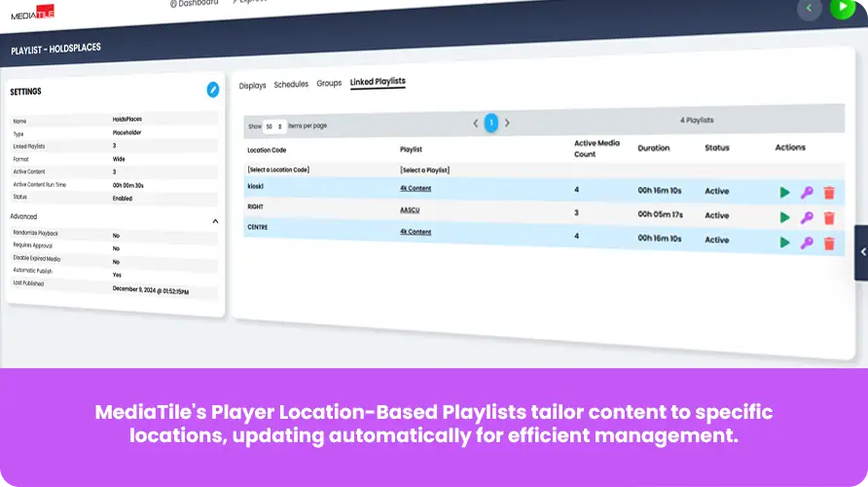Play the RIGHT row playlist
Screen dimensions: 868x487
click(784, 217)
